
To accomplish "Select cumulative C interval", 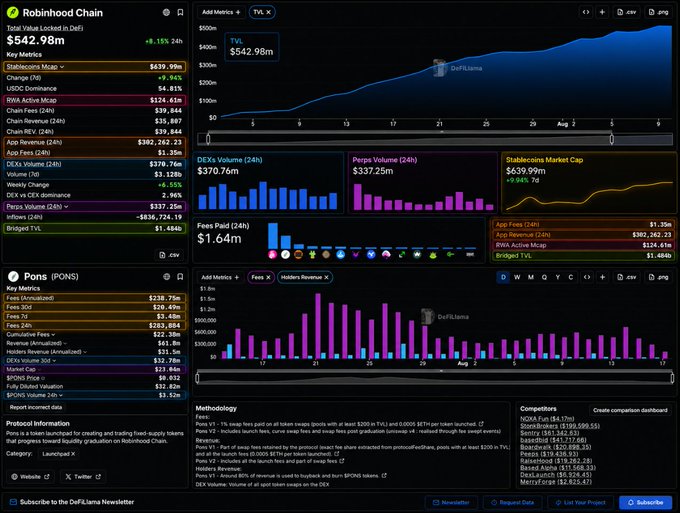I will 571,277.
